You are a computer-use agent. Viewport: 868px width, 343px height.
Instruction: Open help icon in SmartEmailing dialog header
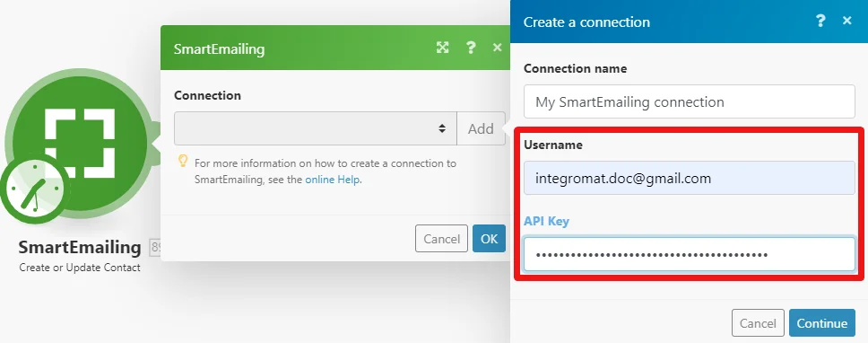471,48
